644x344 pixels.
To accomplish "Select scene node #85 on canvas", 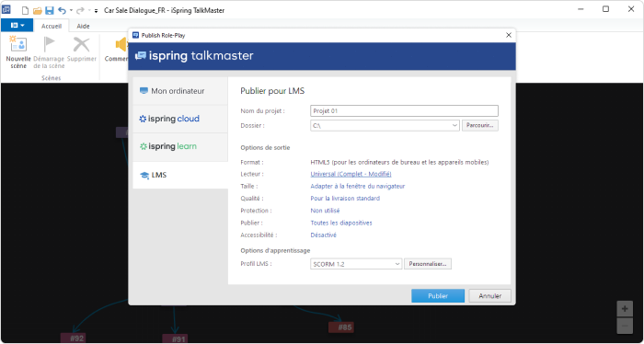I will 341,327.
